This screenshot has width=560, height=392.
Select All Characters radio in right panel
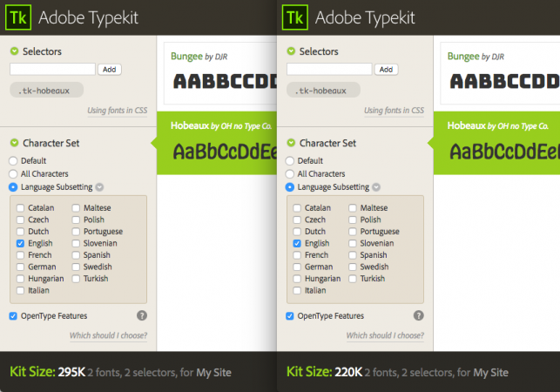(290, 174)
